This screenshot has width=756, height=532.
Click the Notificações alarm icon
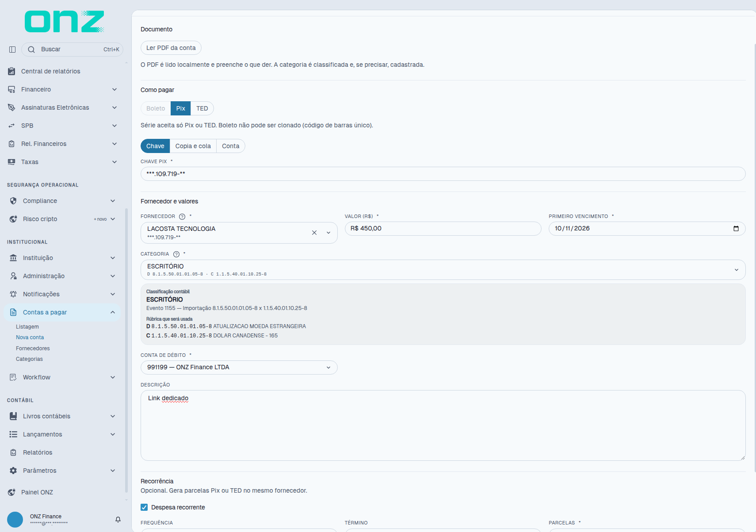point(13,294)
